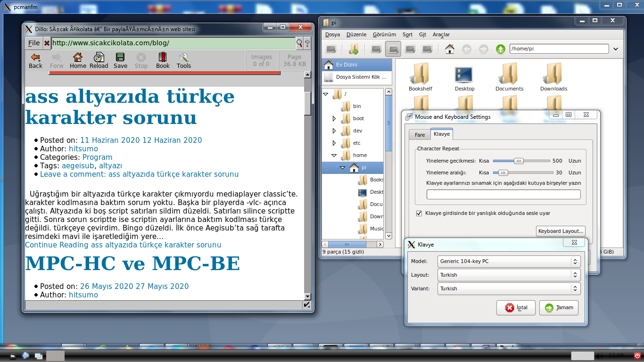This screenshot has width=644, height=362.
Task: Expand the boot folder in tree
Action: pos(334,118)
